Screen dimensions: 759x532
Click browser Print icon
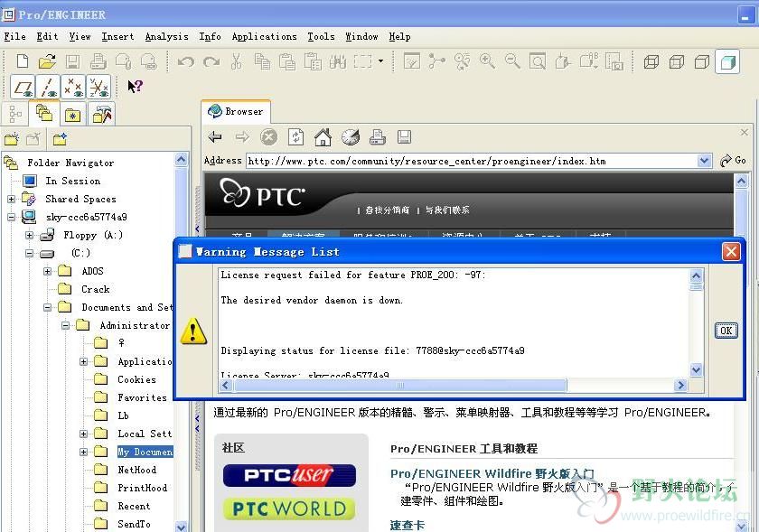tap(378, 137)
